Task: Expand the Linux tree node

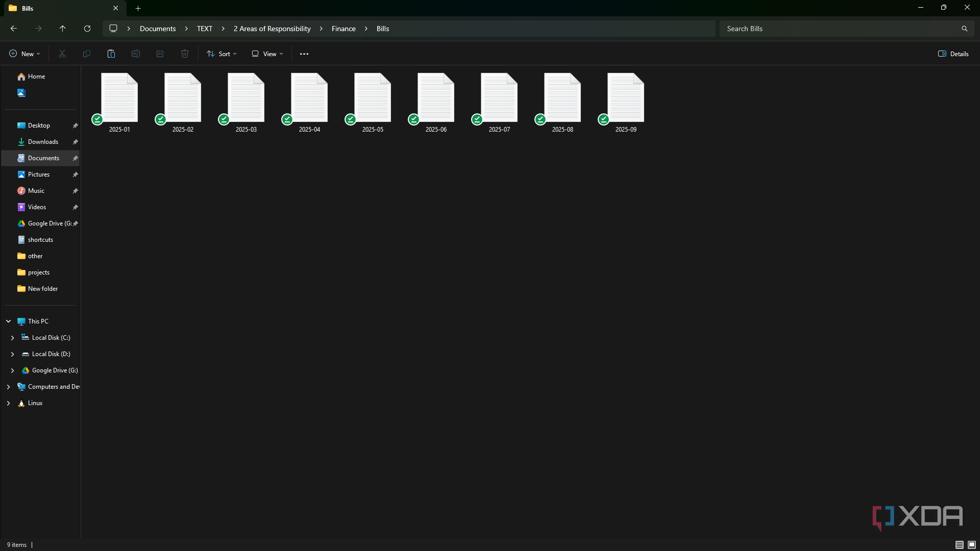Action: tap(8, 403)
